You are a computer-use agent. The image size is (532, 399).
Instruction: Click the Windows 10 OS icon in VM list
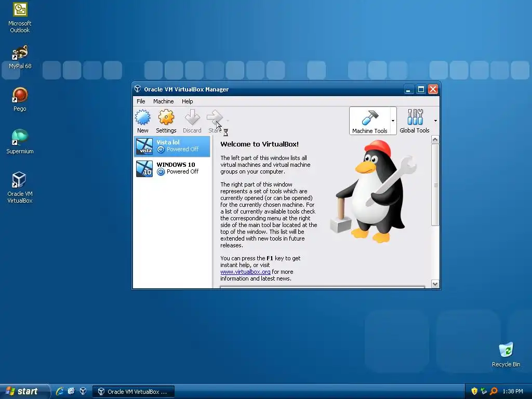coord(144,169)
